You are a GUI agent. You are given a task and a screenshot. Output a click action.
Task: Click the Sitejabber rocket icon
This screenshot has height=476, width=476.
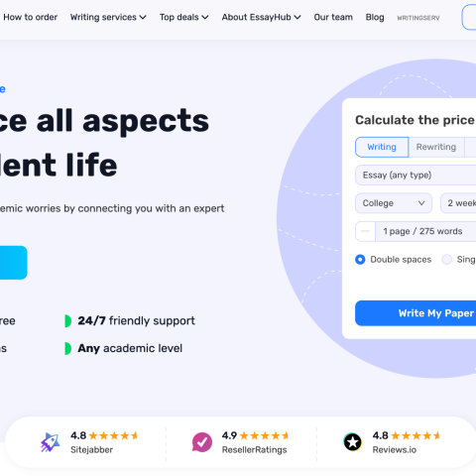(50, 442)
